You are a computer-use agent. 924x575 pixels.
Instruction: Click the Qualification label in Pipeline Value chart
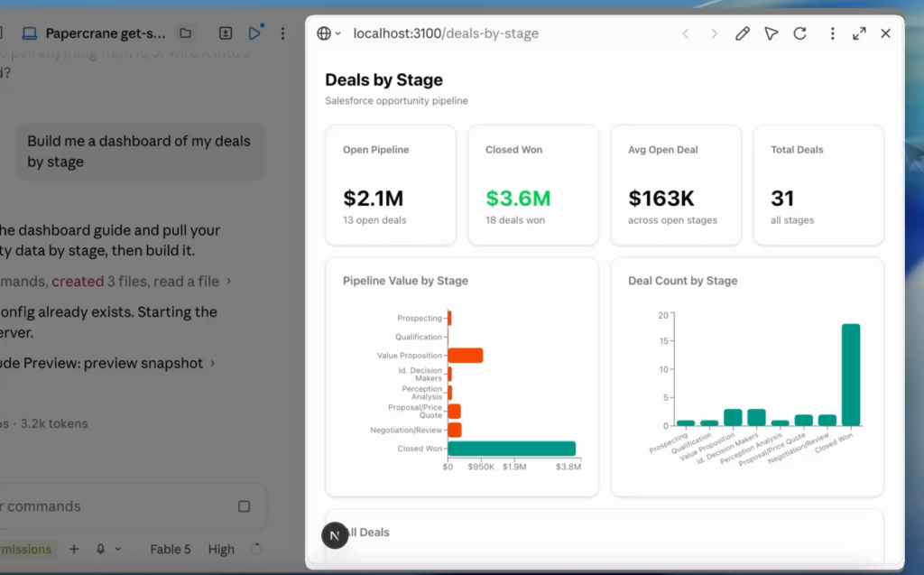[419, 337]
